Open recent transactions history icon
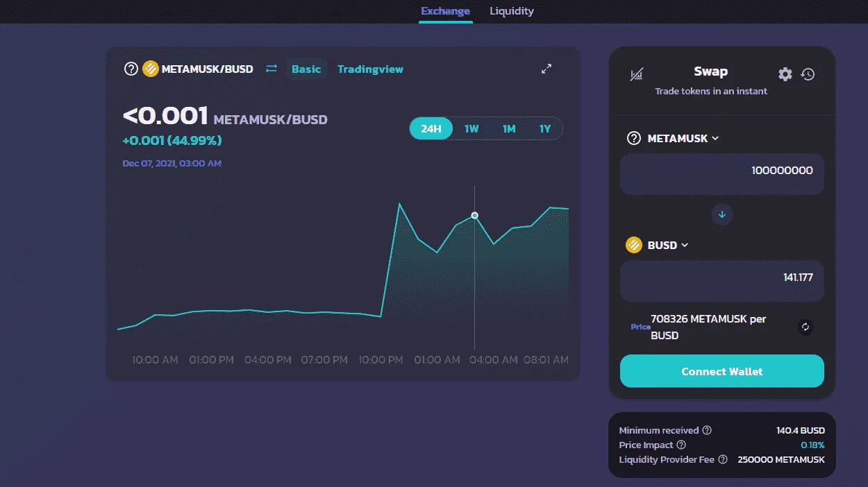868x487 pixels. click(808, 74)
